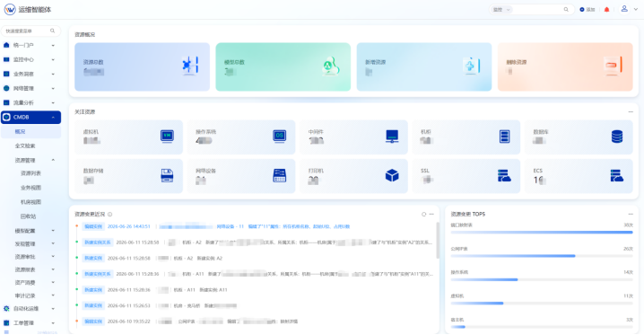This screenshot has width=644, height=335.
Task: Select the 网络管理 globe icon
Action: coord(6,88)
